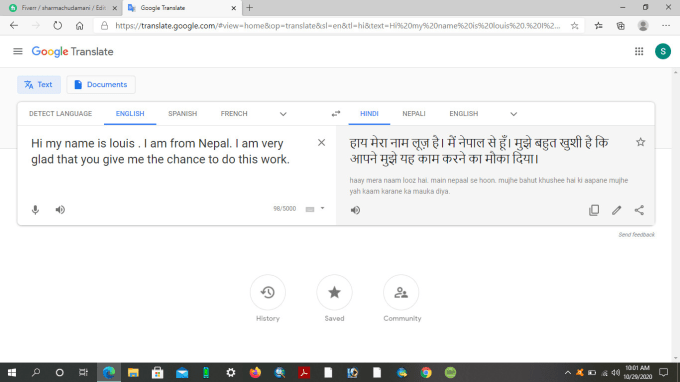
Task: Select English as target language
Action: (x=464, y=114)
